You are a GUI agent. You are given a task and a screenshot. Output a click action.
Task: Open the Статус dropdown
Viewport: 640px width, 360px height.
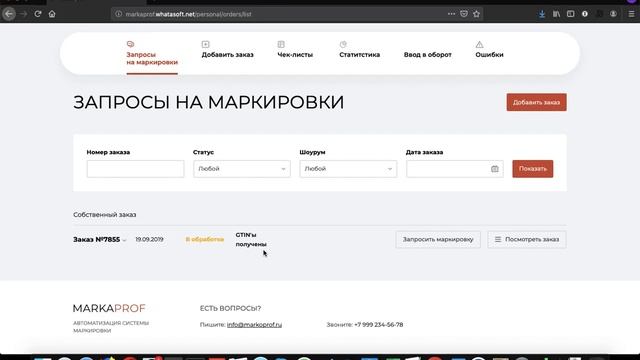pos(242,169)
